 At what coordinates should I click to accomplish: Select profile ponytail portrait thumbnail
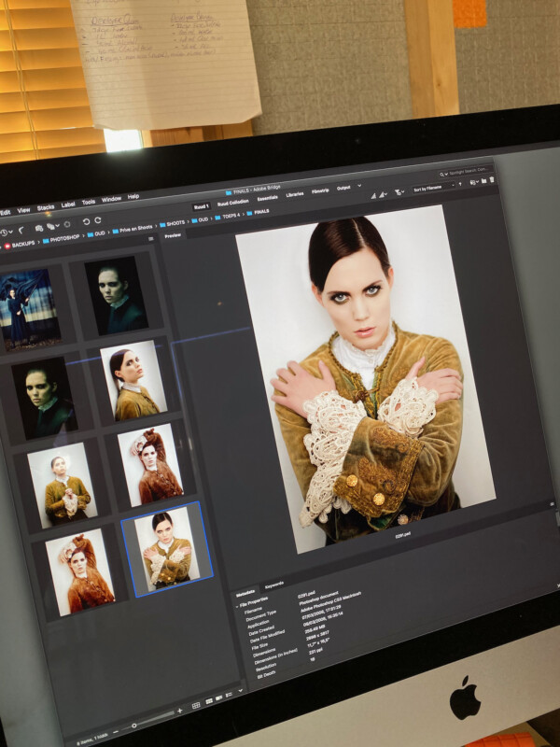(x=133, y=380)
